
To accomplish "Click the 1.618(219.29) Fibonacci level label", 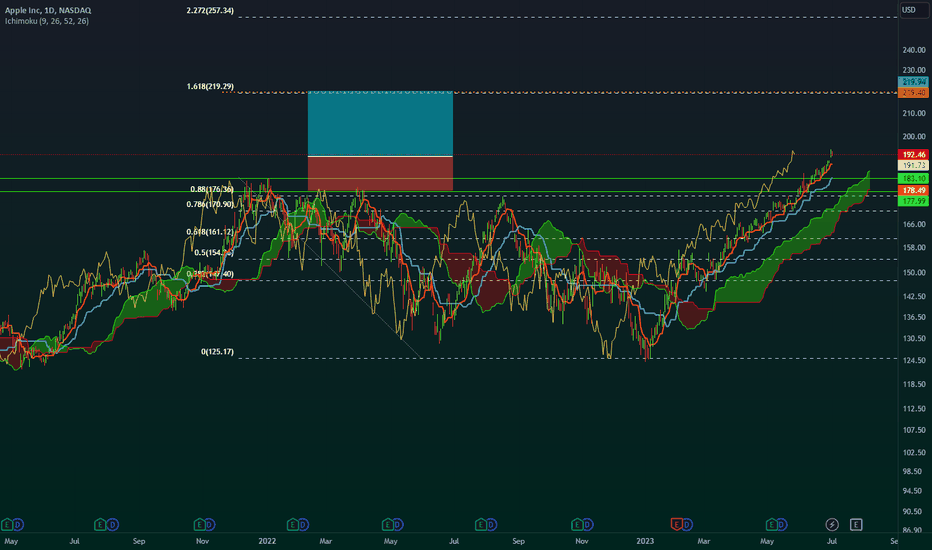I will coord(210,87).
